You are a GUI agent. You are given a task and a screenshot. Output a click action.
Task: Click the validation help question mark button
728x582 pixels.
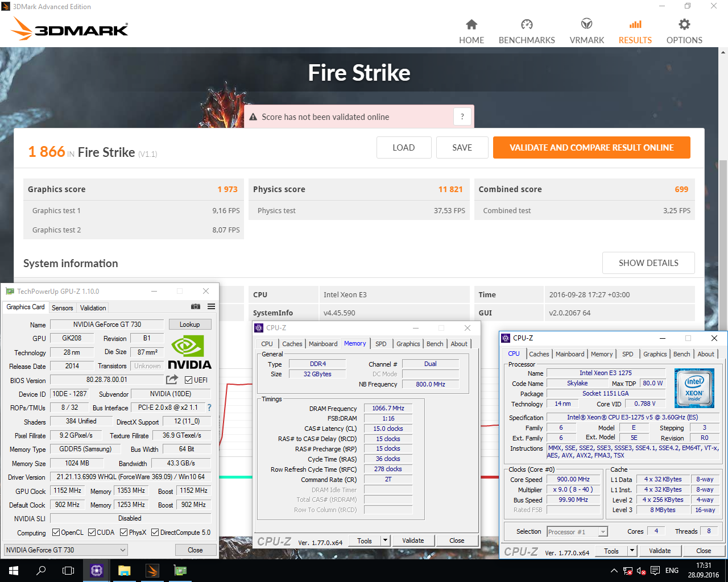(x=462, y=117)
